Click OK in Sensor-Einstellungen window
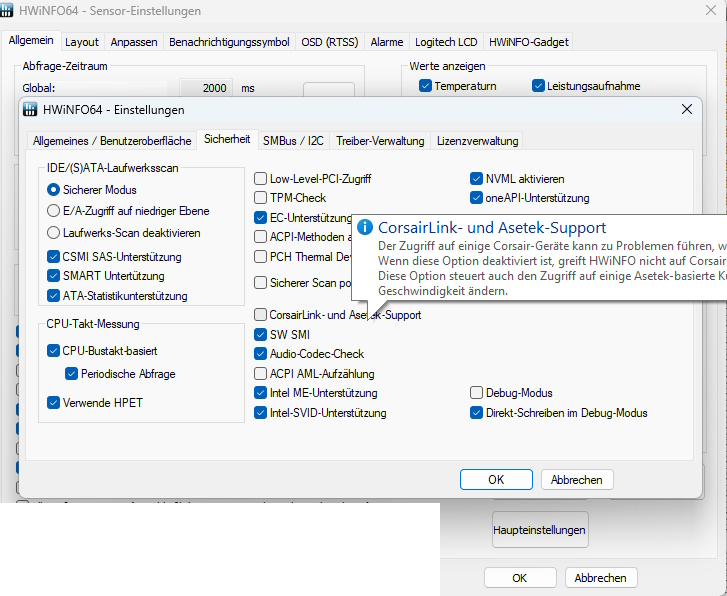 (x=520, y=578)
